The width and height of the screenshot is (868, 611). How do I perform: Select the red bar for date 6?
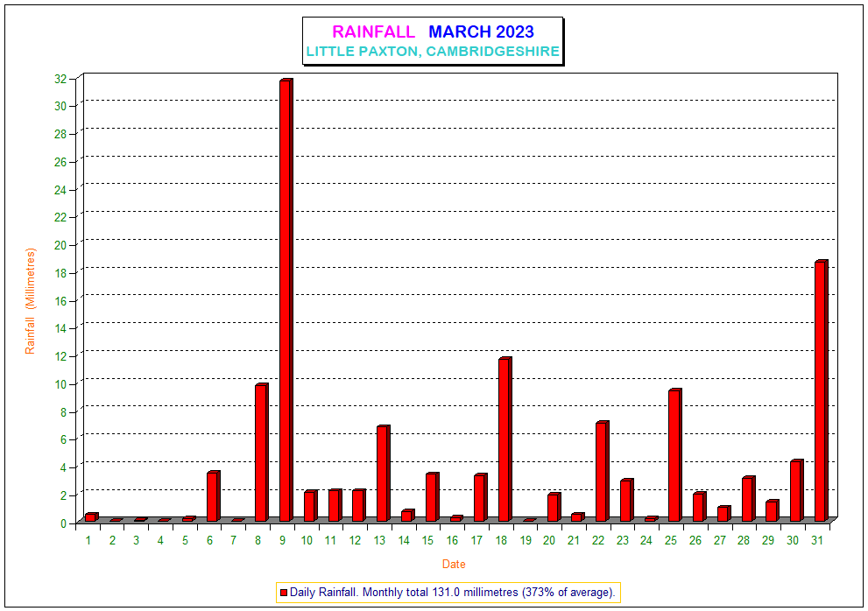[213, 496]
